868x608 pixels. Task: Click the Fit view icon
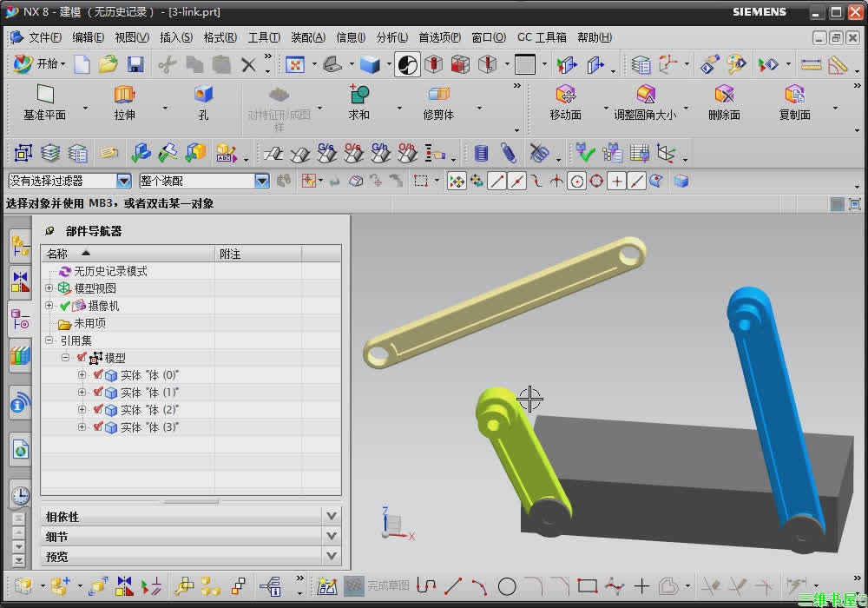[x=295, y=65]
